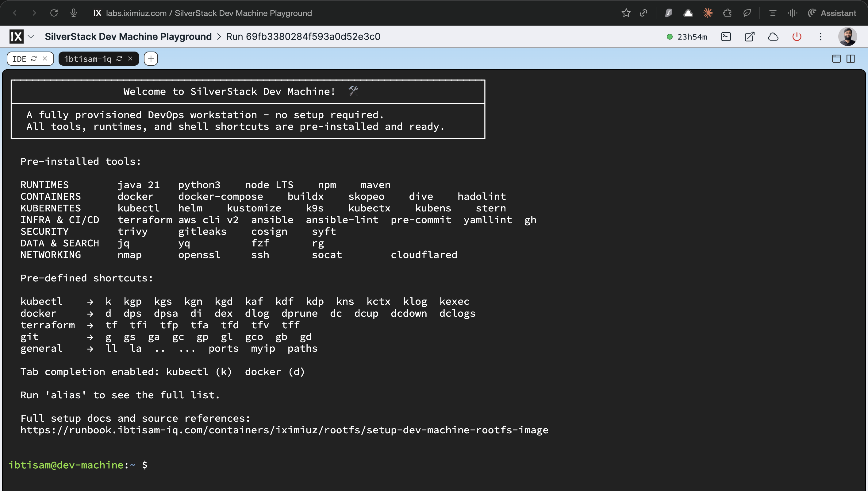This screenshot has height=491, width=868.
Task: Close the IDE tab
Action: click(x=45, y=58)
